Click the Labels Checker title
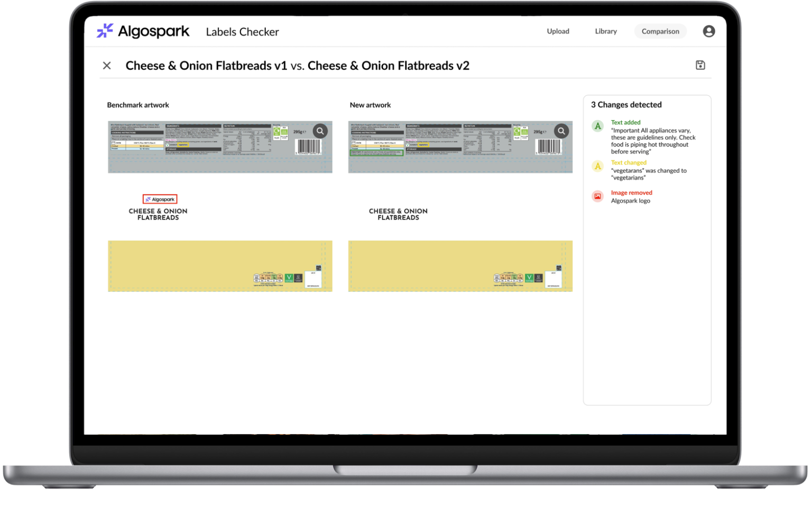This screenshot has height=505, width=812. click(242, 32)
